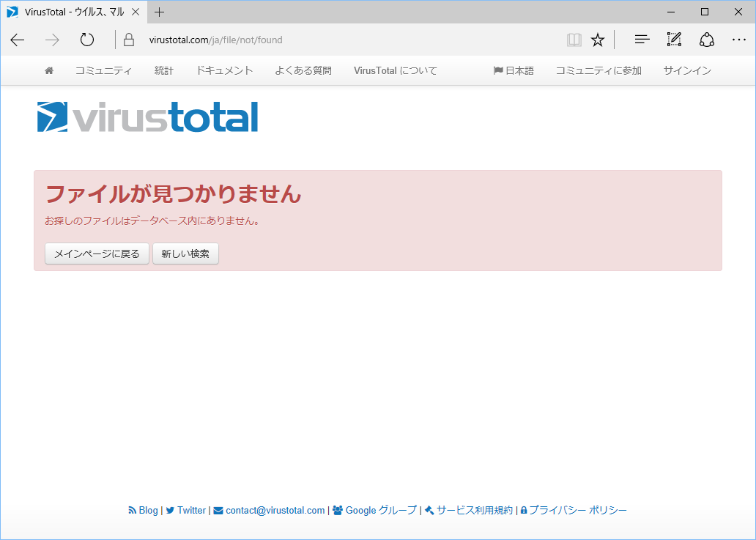Open ドキュメント navigation item

224,71
